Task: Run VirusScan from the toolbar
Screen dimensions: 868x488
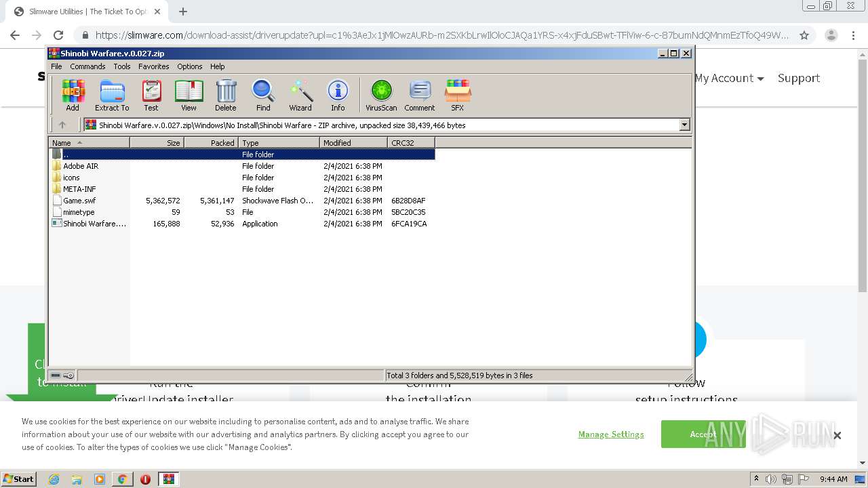Action: pos(381,95)
